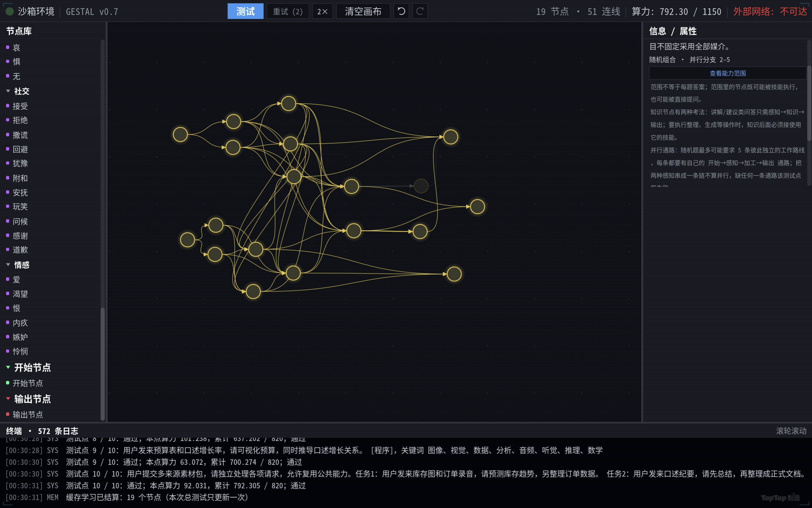Click the green sandbox status indicator
This screenshot has height=508, width=812.
(x=10, y=11)
